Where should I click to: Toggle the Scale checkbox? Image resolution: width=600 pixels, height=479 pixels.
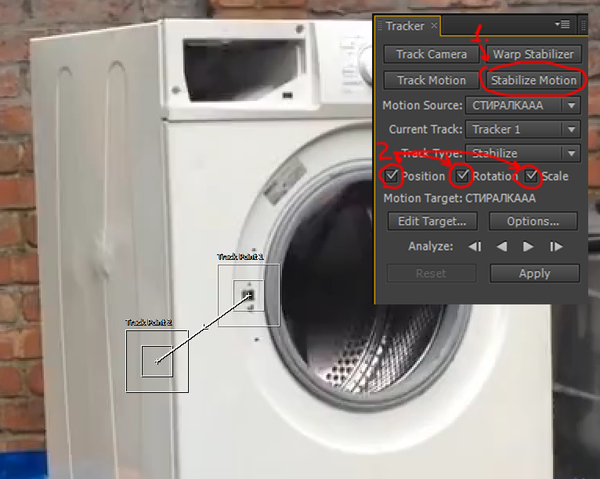click(x=531, y=176)
